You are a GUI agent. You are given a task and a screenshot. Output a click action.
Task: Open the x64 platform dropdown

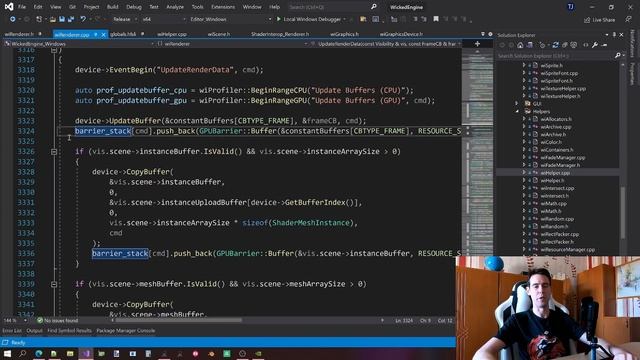coord(163,19)
